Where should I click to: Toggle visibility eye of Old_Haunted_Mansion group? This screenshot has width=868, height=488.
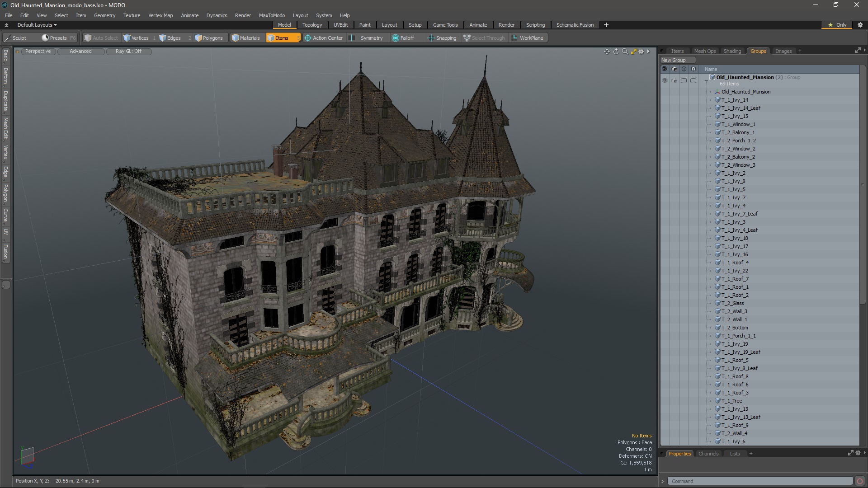pos(665,80)
